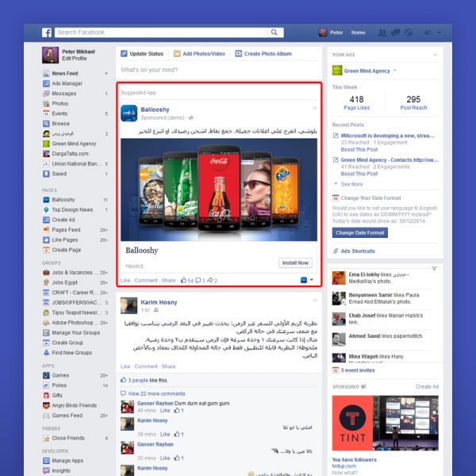Expand Green Mind Agency page dropdown
The height and width of the screenshot is (476, 476).
point(395,71)
